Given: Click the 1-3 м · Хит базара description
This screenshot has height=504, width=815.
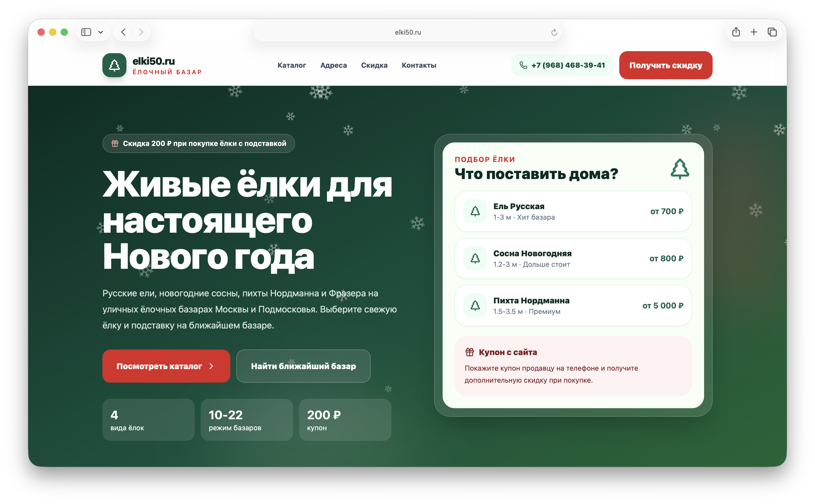Looking at the screenshot, I should [x=524, y=217].
